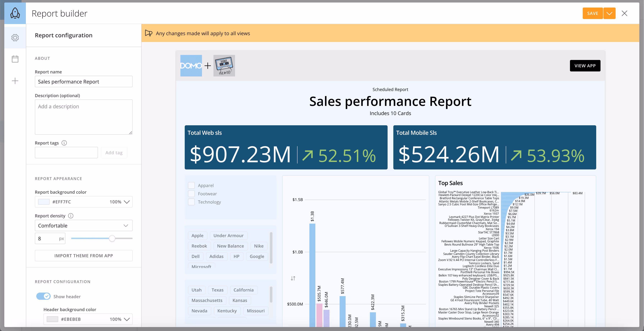Click the cassette demo logo thumbnail
644x331 pixels.
224,66
